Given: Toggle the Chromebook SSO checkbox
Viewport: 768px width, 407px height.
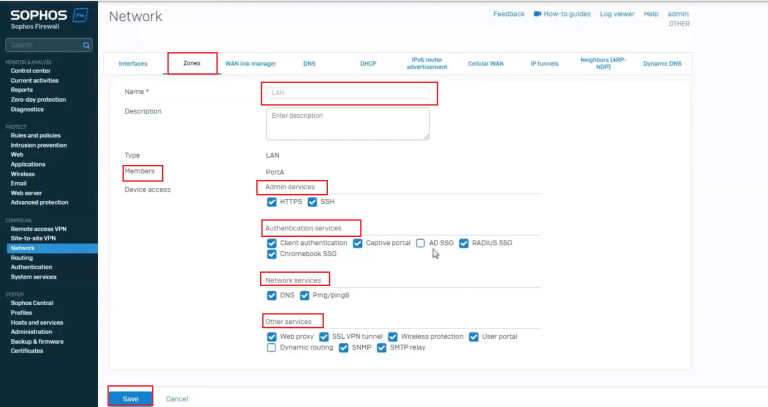Looking at the screenshot, I should [272, 254].
